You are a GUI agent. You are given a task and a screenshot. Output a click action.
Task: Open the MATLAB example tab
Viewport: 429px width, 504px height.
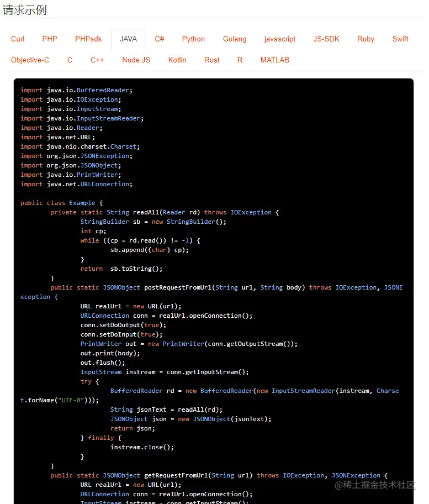click(275, 60)
